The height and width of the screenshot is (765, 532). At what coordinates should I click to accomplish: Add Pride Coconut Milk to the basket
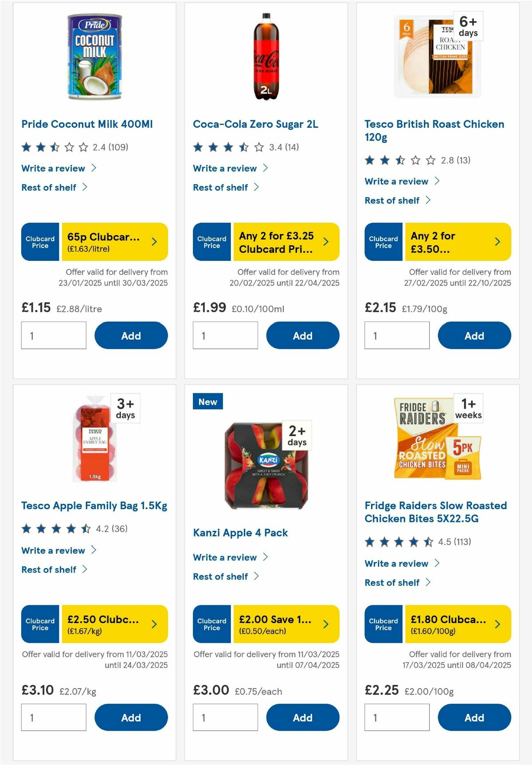pos(130,336)
